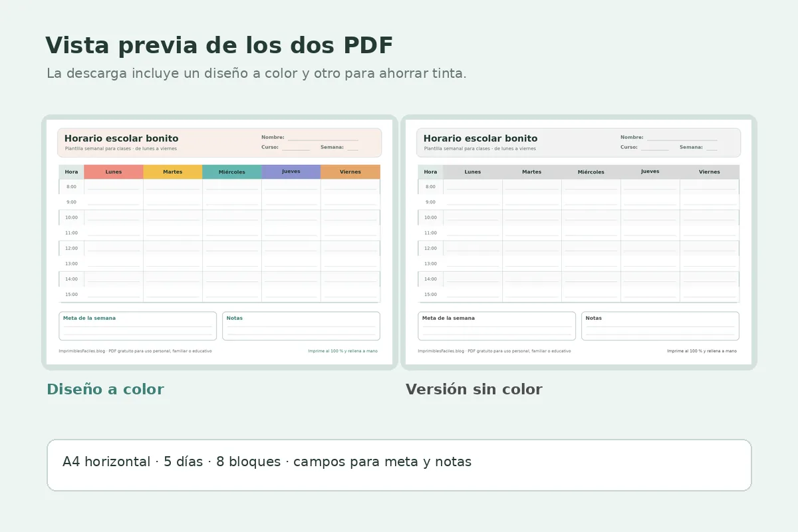Click the purple Jueves header in color design
Image resolution: width=798 pixels, height=532 pixels.
[291, 172]
